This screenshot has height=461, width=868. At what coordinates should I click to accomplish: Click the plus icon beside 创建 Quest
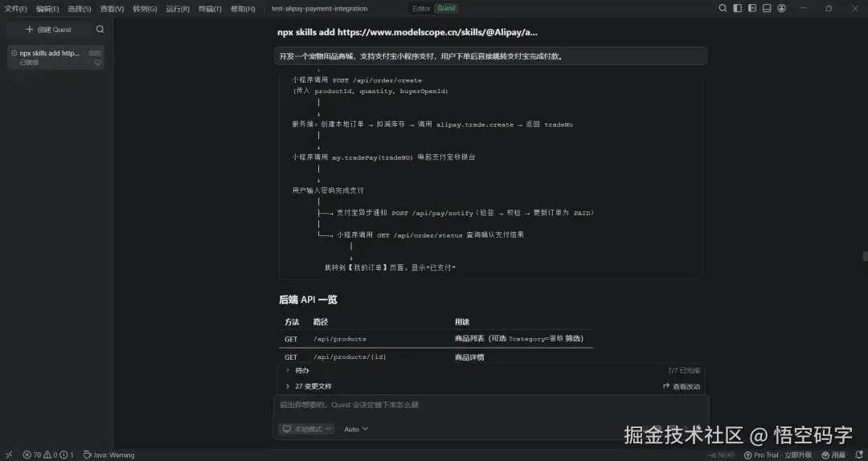coord(30,30)
